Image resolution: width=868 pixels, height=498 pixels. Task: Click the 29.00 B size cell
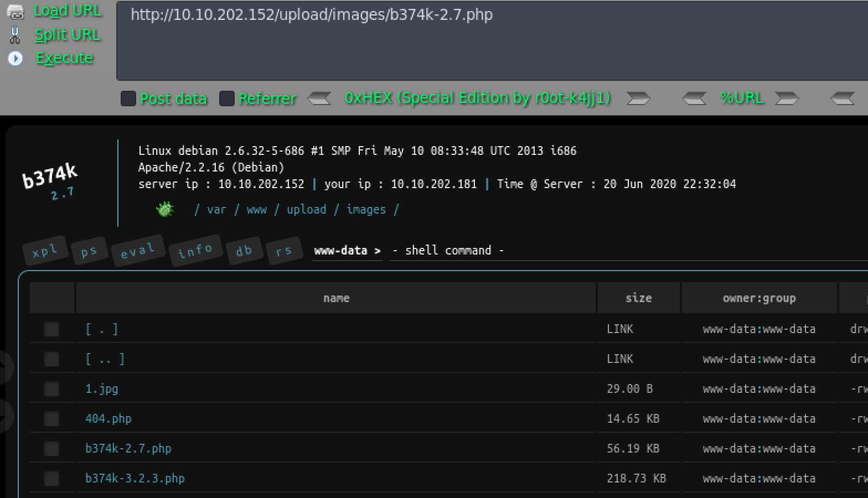tap(629, 389)
